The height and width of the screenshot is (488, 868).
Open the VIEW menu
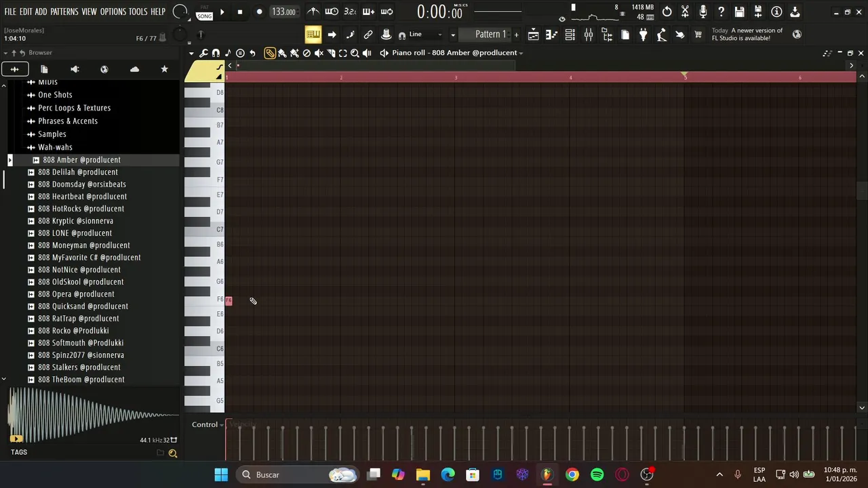point(90,12)
